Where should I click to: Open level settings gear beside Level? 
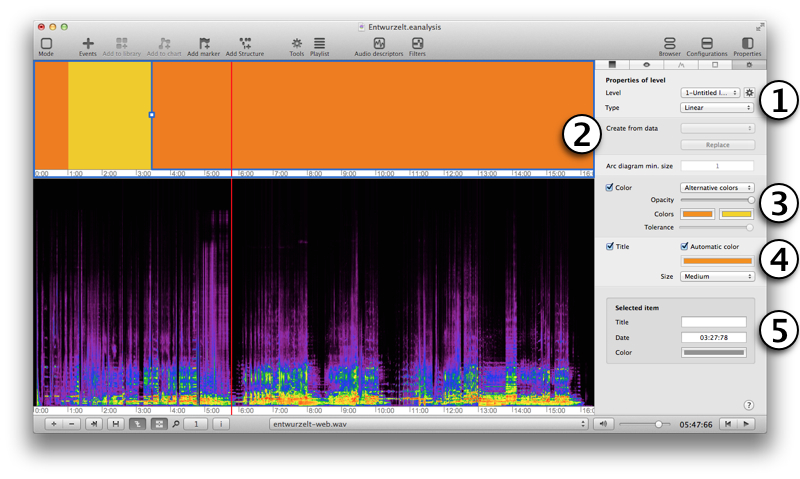[749, 93]
